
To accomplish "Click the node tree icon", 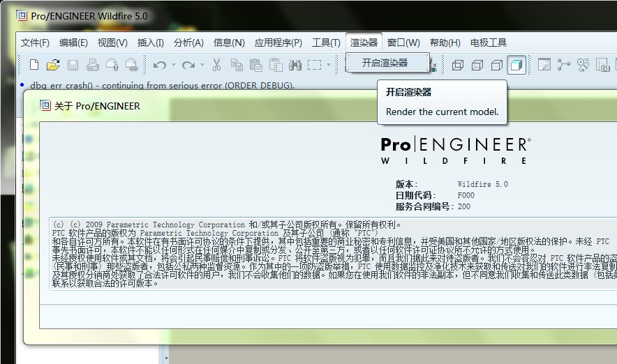I will (563, 64).
